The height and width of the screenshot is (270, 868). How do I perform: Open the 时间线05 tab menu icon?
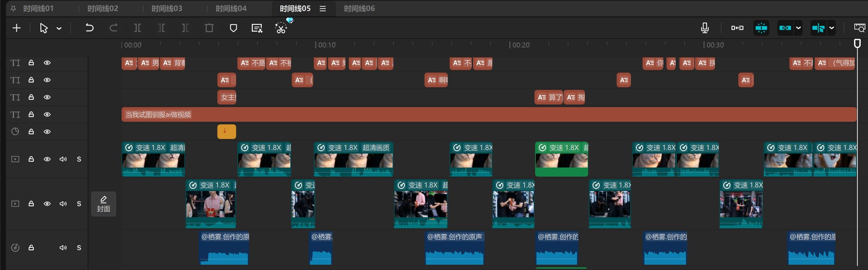pyautogui.click(x=323, y=9)
